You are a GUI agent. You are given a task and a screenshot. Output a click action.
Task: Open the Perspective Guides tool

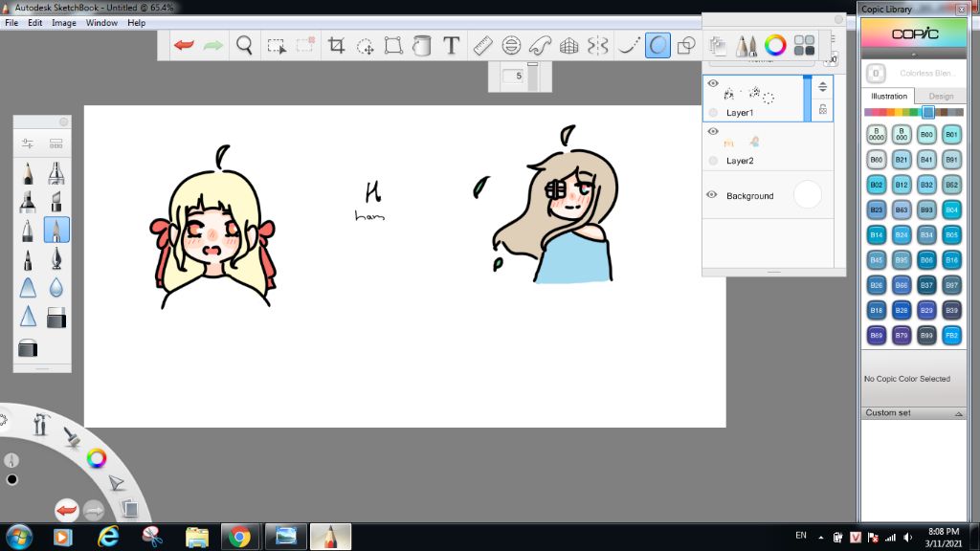point(568,46)
